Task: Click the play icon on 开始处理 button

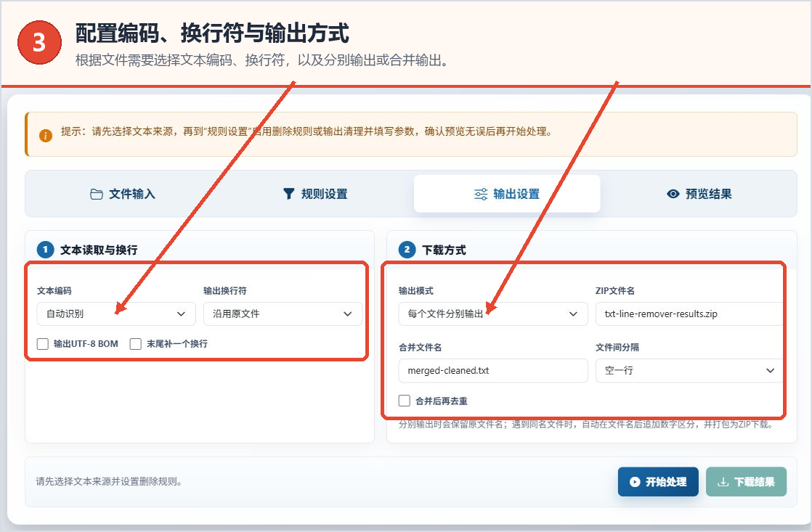Action: click(x=635, y=482)
